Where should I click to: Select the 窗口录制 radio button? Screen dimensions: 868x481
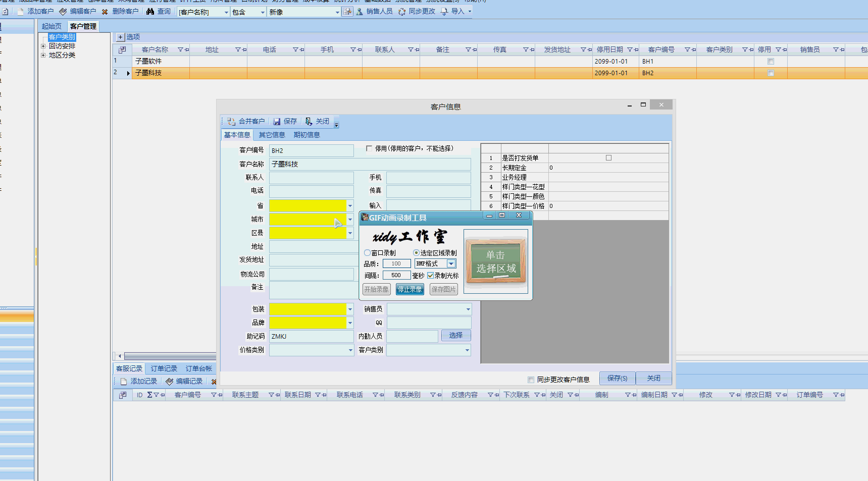coord(367,253)
